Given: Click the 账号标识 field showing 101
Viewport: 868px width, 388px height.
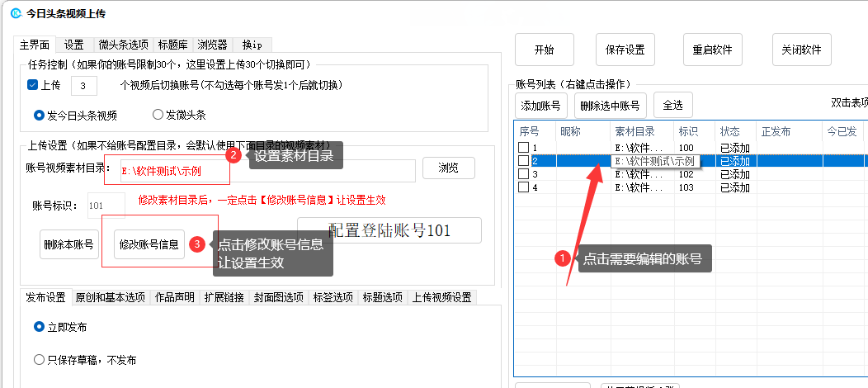Looking at the screenshot, I should 106,206.
